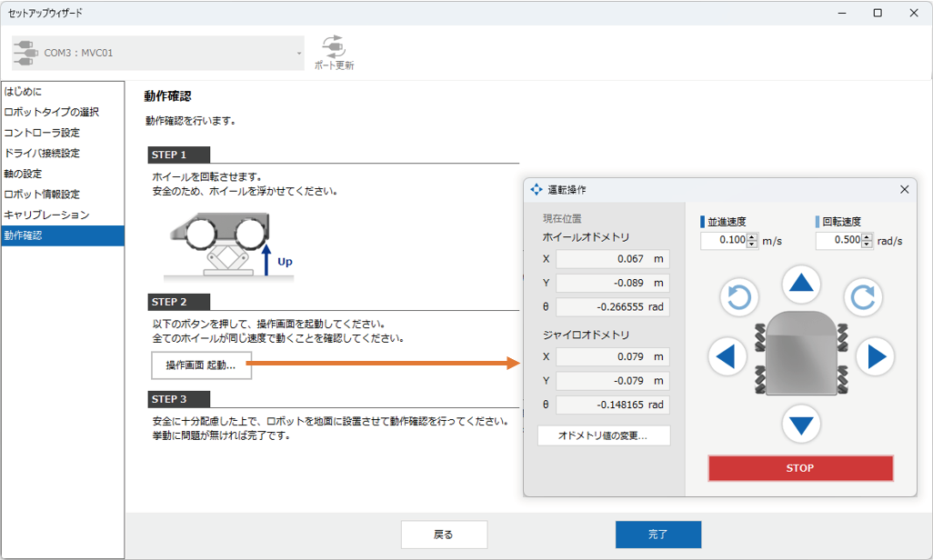The width and height of the screenshot is (933, 560).
Task: Decrease the 回転速度 value with down stepper
Action: pyautogui.click(x=867, y=245)
